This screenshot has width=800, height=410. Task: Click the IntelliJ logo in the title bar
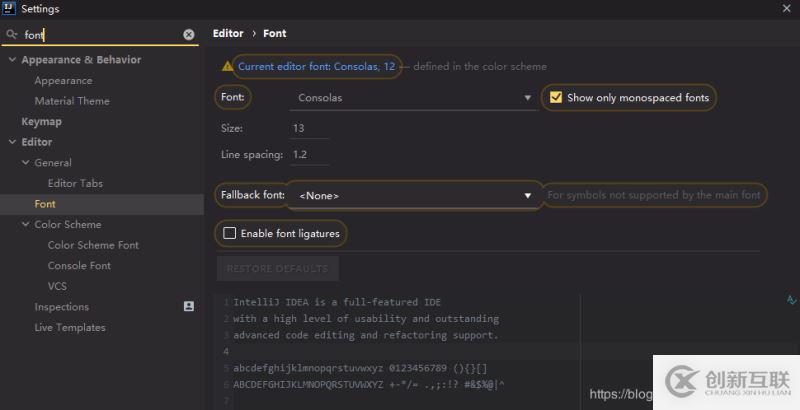(x=10, y=9)
